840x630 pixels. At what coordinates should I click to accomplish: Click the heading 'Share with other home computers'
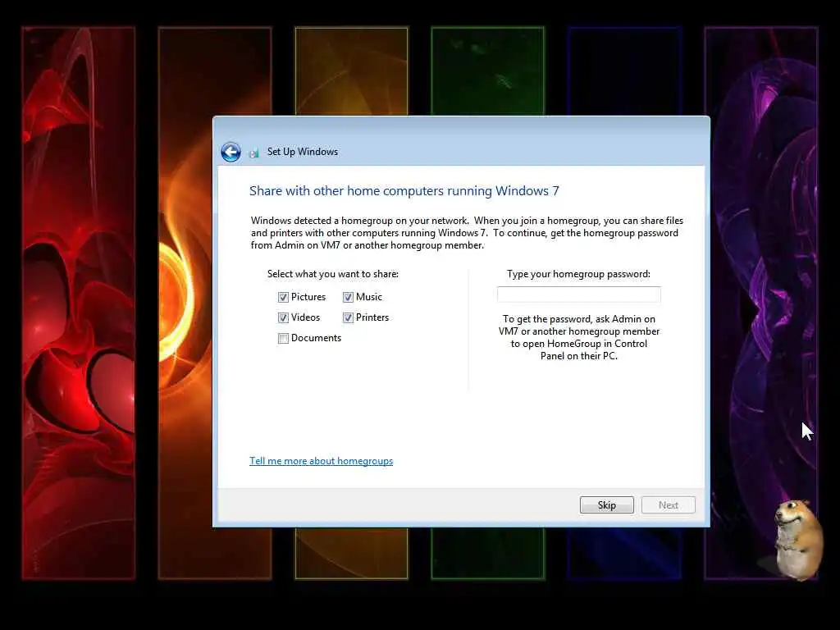tap(404, 190)
